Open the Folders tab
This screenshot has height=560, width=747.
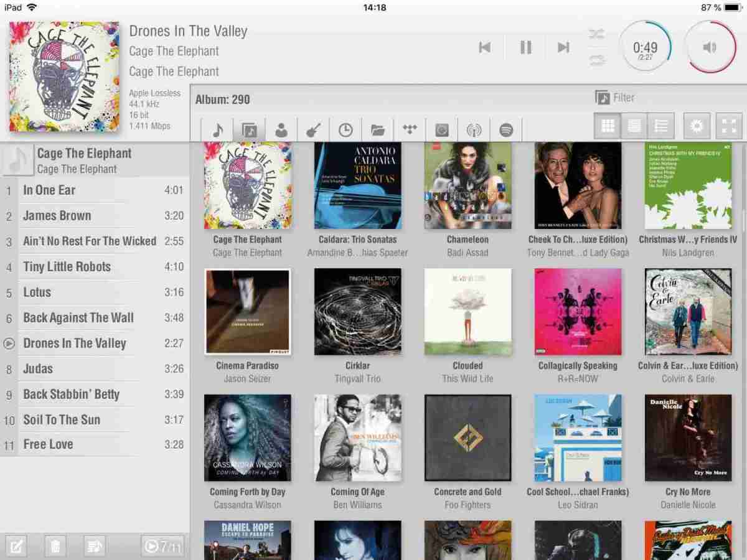[x=378, y=130]
